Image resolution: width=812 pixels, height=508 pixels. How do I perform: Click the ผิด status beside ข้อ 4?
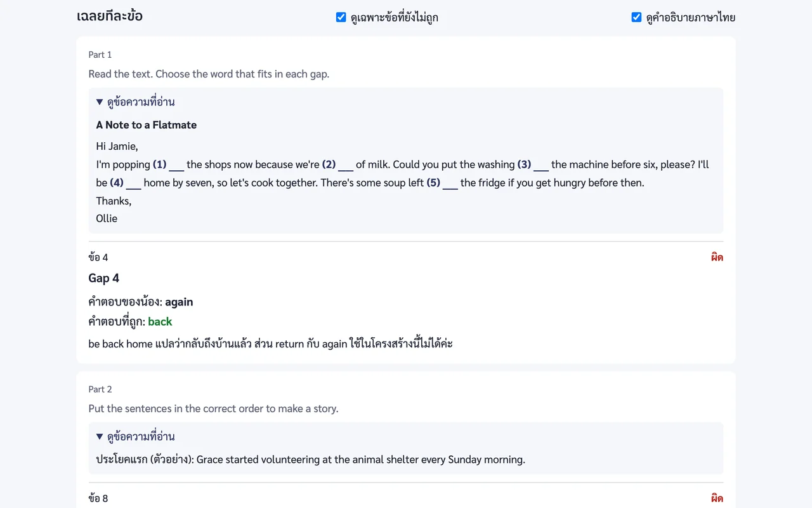(717, 257)
